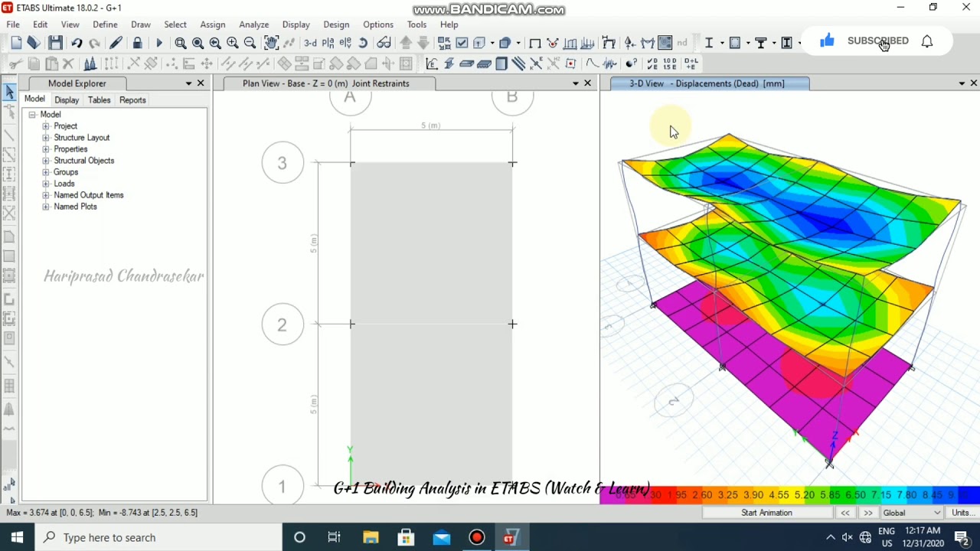Expand the Loads tree node
The image size is (980, 551).
(46, 184)
